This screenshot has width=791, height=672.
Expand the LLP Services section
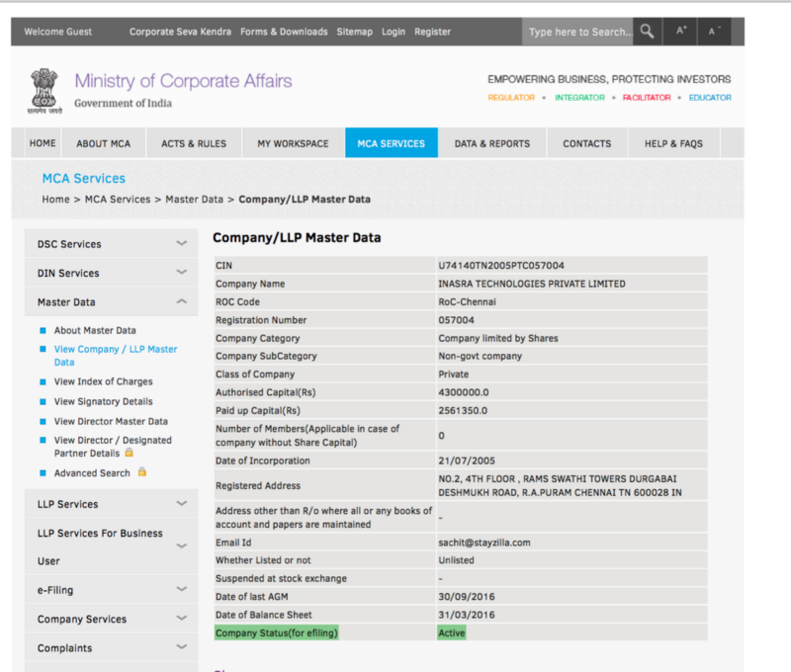click(181, 504)
